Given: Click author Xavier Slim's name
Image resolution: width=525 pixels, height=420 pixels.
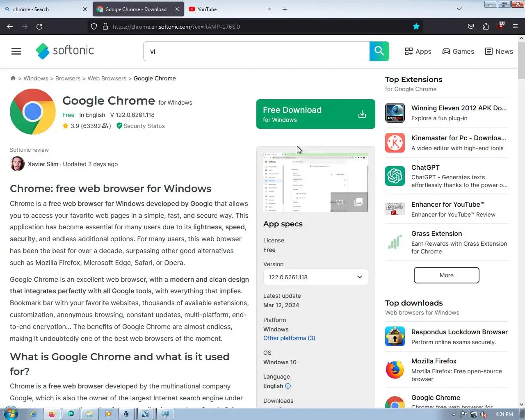Looking at the screenshot, I should [x=43, y=164].
